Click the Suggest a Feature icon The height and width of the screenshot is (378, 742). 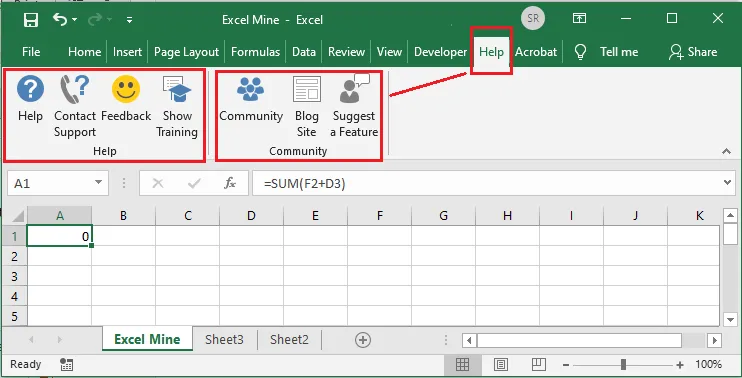tap(354, 89)
